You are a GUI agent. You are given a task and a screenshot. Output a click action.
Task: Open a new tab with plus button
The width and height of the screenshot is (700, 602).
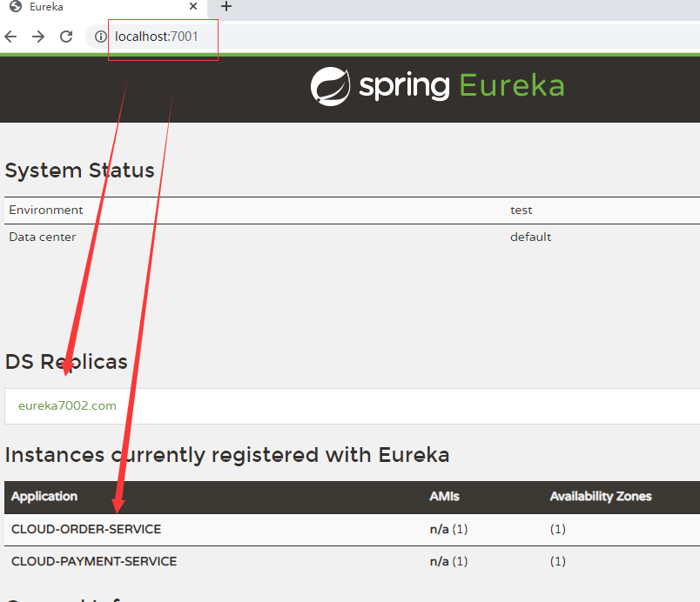click(x=226, y=6)
